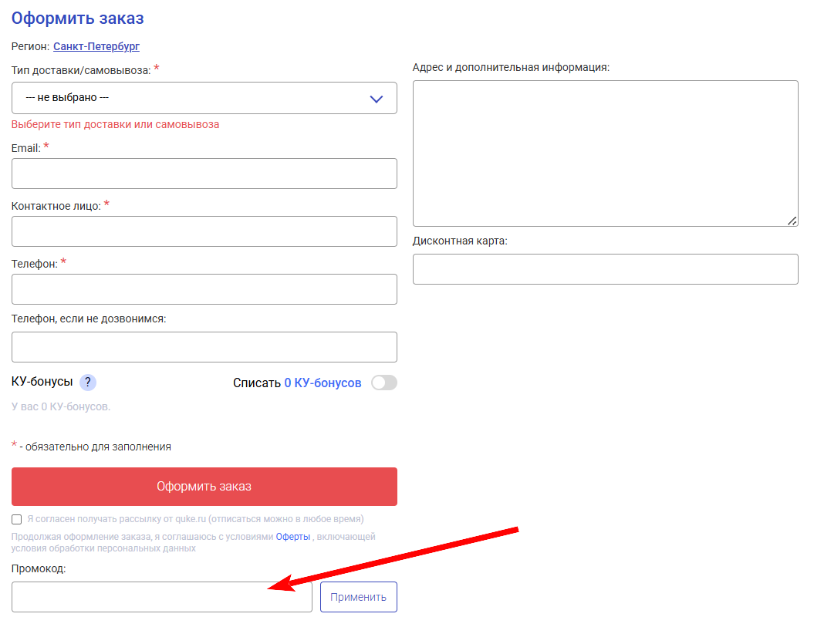Viewport: 814px width, 644px height.
Task: Open the Оферты terms link
Action: coord(293,537)
